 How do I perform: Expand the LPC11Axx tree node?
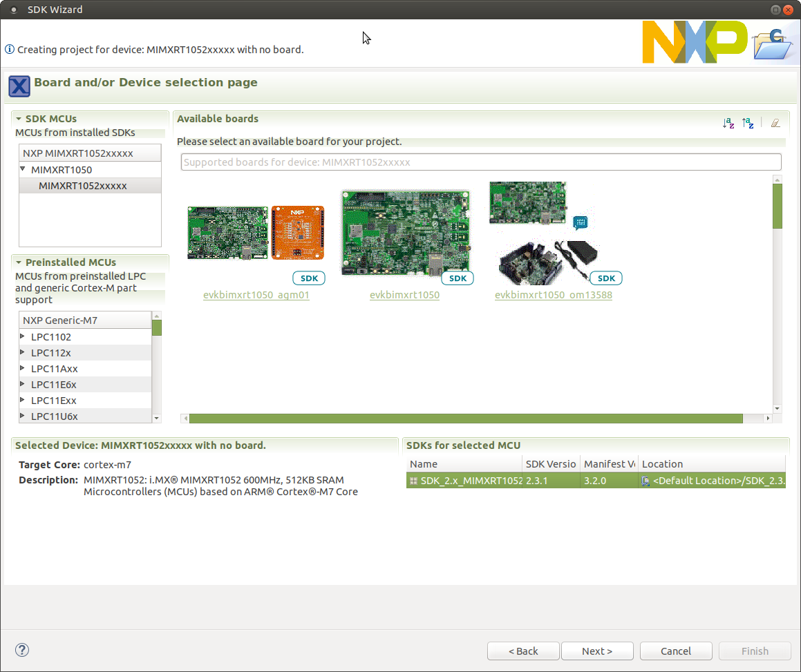[23, 367]
